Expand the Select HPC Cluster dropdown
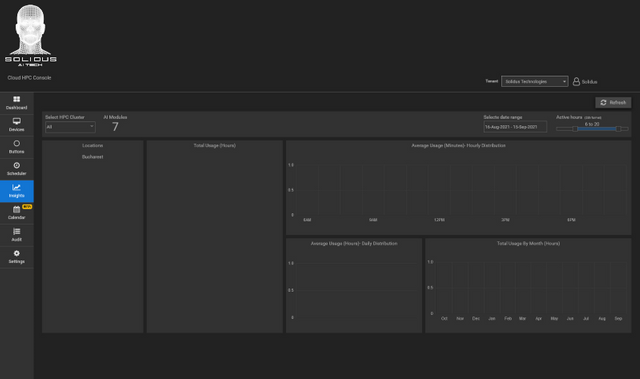 point(70,127)
